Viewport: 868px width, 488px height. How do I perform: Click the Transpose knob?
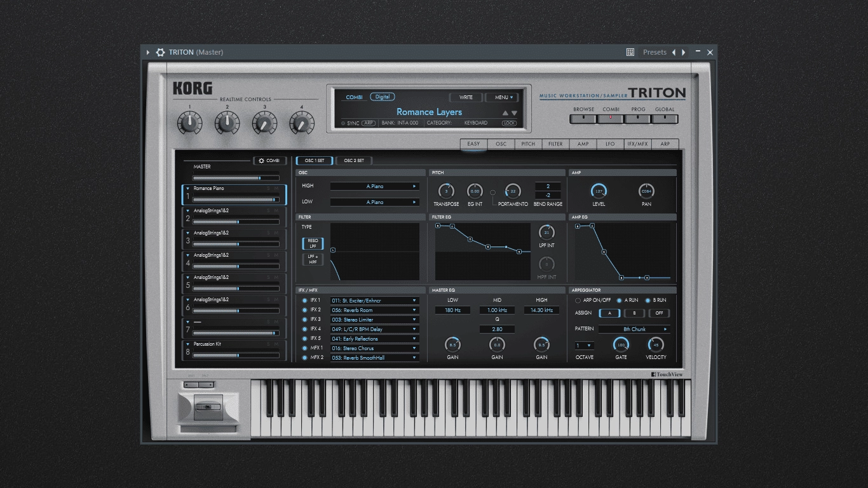point(446,191)
